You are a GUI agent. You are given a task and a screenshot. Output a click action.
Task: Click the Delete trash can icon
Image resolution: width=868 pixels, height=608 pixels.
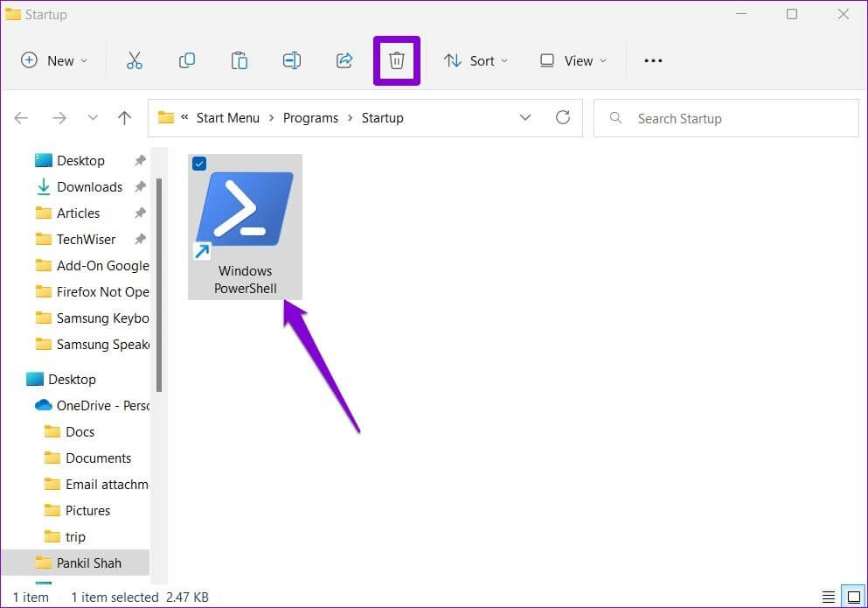click(396, 60)
